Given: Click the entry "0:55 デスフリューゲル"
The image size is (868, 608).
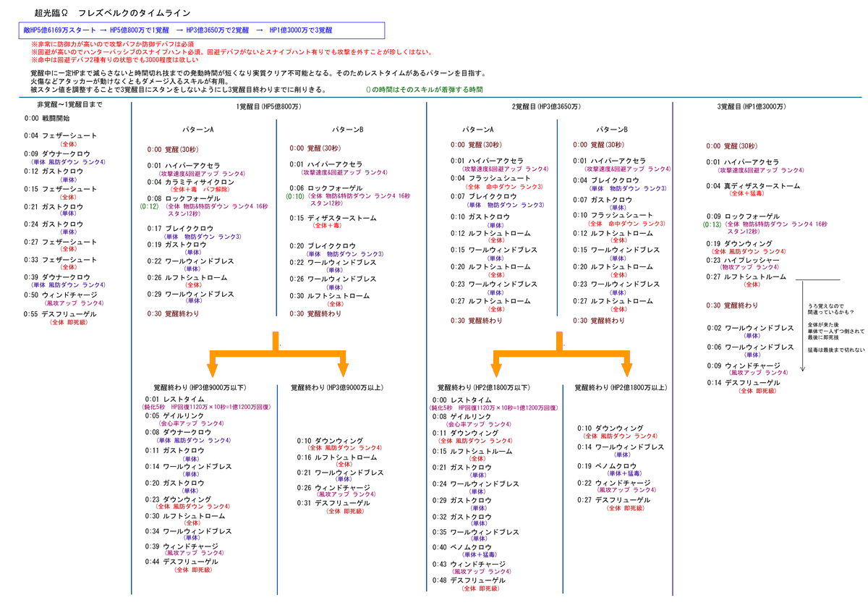Looking at the screenshot, I should (x=60, y=315).
